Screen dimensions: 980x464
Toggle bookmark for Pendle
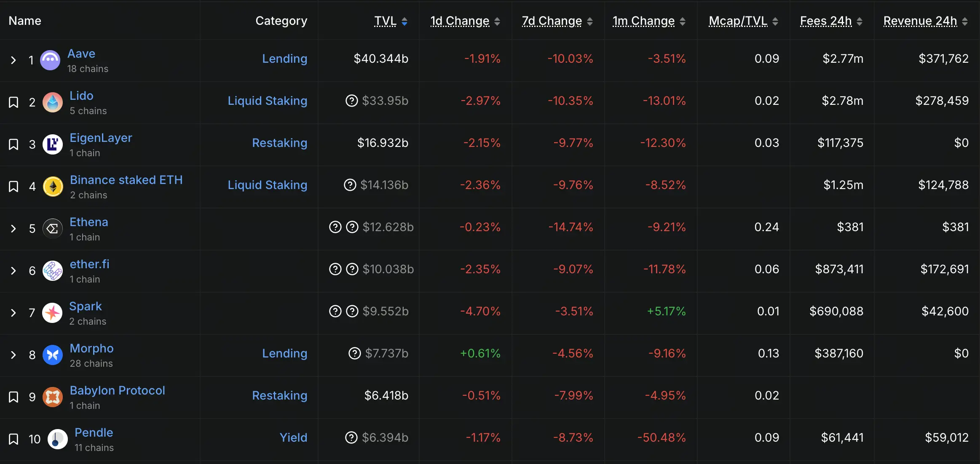(13, 439)
